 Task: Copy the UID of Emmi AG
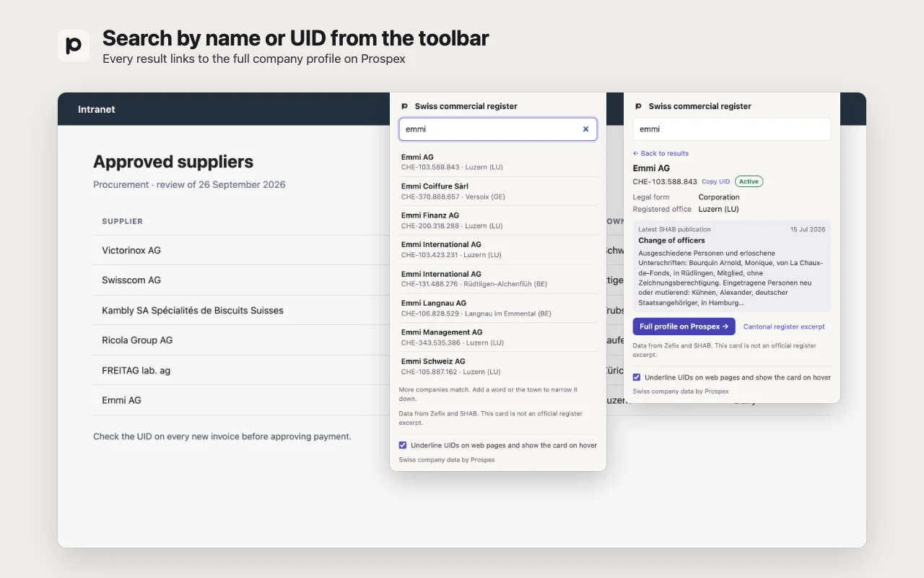(715, 181)
